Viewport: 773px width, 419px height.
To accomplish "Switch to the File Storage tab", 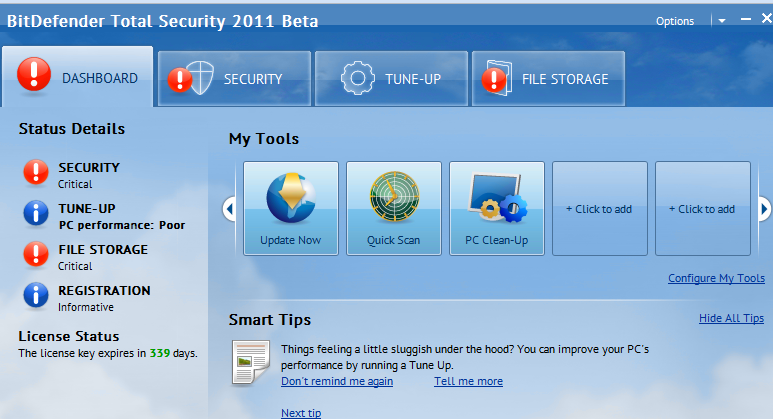I will (548, 79).
